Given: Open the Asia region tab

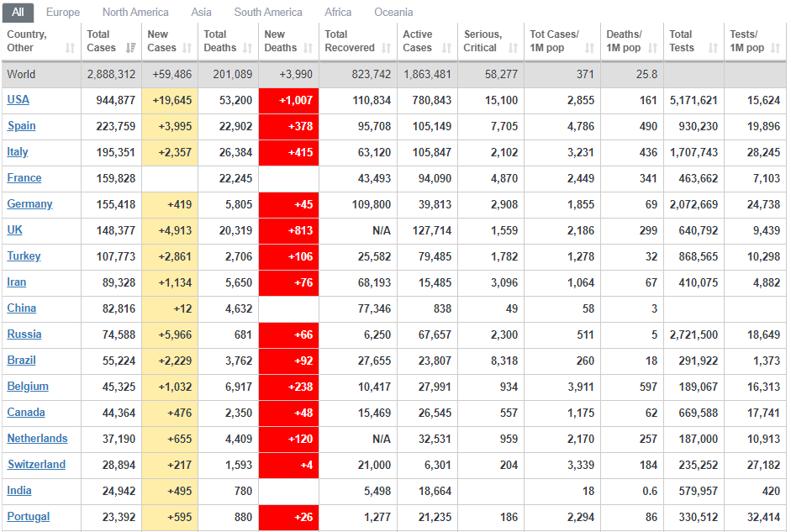Looking at the screenshot, I should [201, 13].
